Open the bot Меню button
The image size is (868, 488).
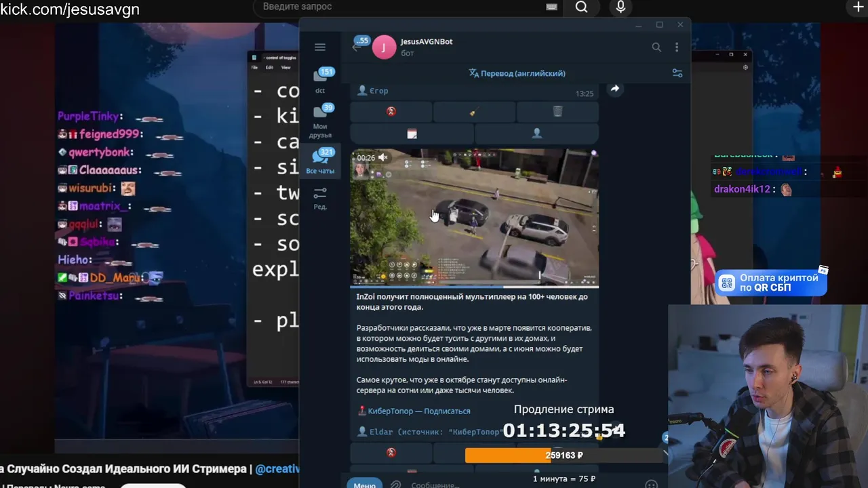(364, 484)
